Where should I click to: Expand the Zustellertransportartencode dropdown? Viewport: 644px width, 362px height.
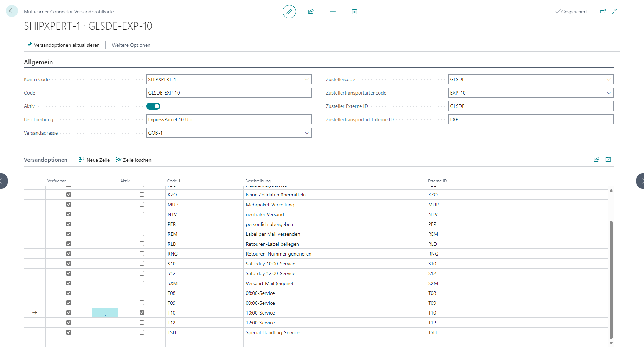[608, 93]
